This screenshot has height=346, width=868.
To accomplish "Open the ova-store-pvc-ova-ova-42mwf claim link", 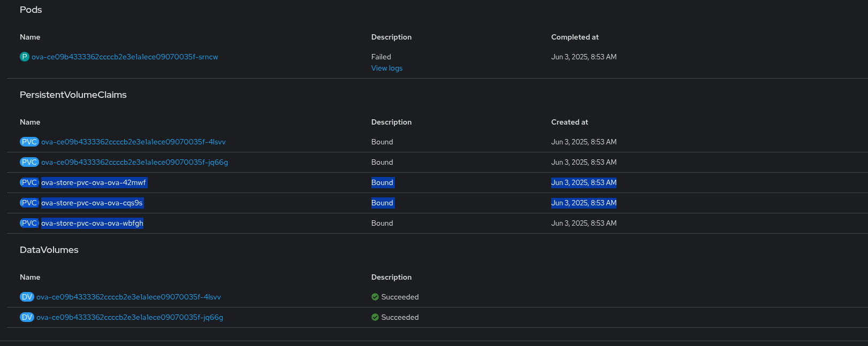I will click(94, 182).
